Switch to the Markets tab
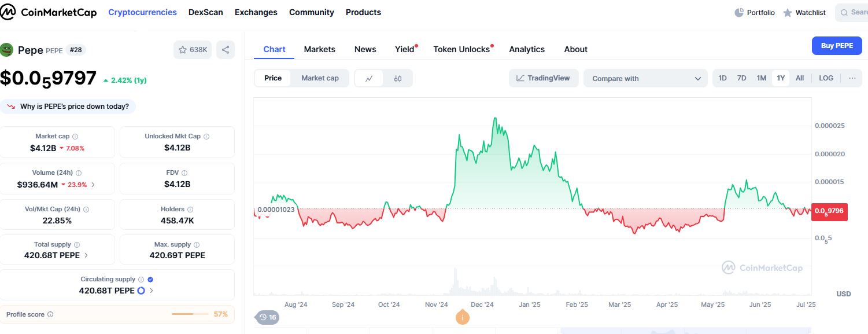Screen dimensions: 868x334 coord(319,49)
